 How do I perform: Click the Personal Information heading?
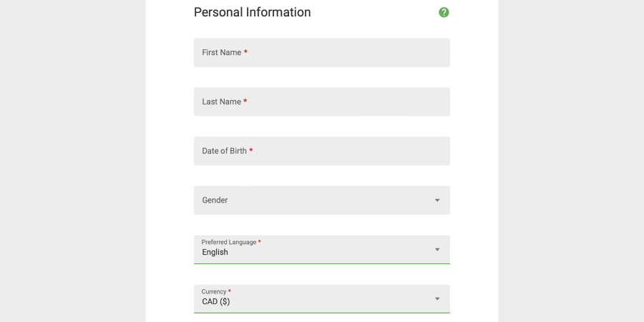click(252, 12)
